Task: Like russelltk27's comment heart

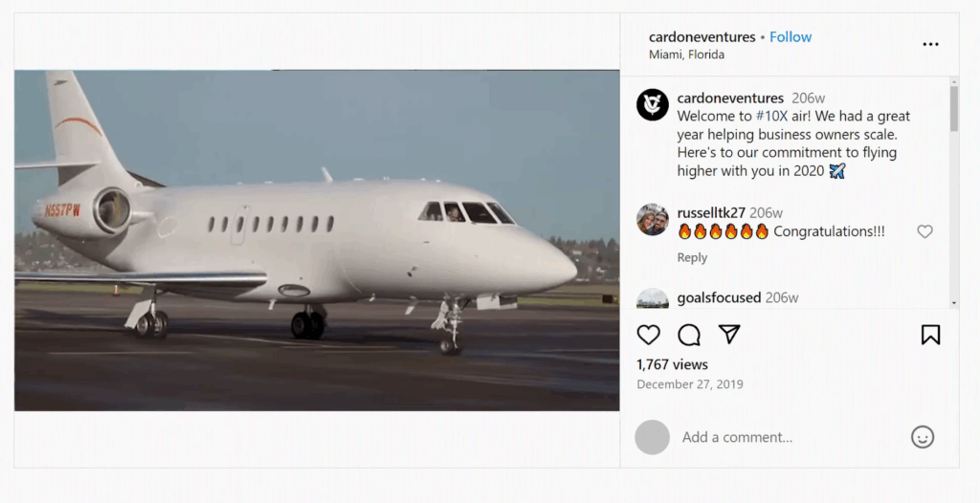Action: [924, 231]
